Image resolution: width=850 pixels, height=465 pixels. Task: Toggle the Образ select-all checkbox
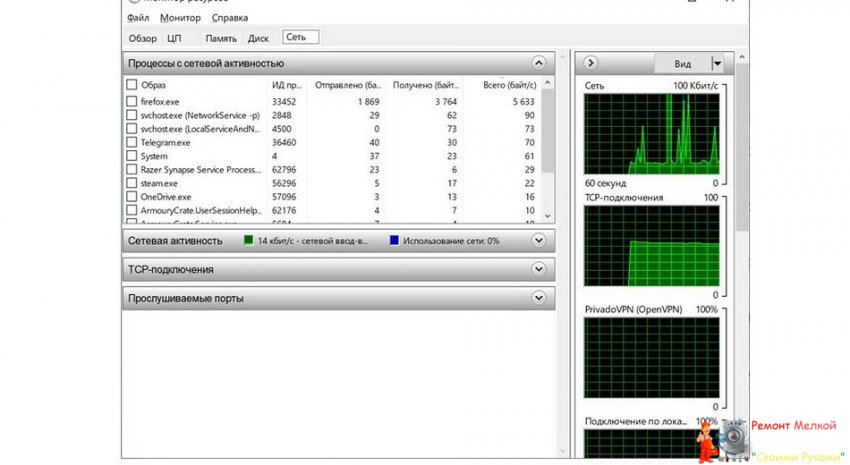pos(132,85)
